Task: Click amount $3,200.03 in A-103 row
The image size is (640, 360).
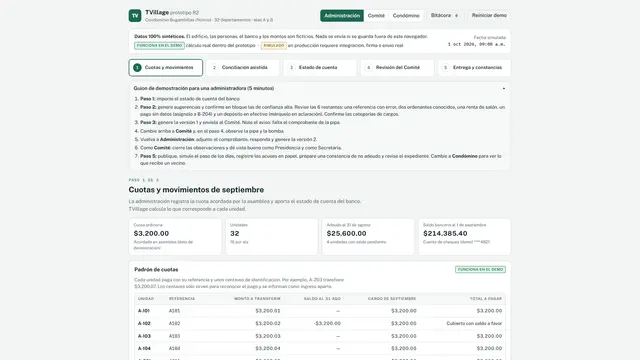Action: (268, 336)
